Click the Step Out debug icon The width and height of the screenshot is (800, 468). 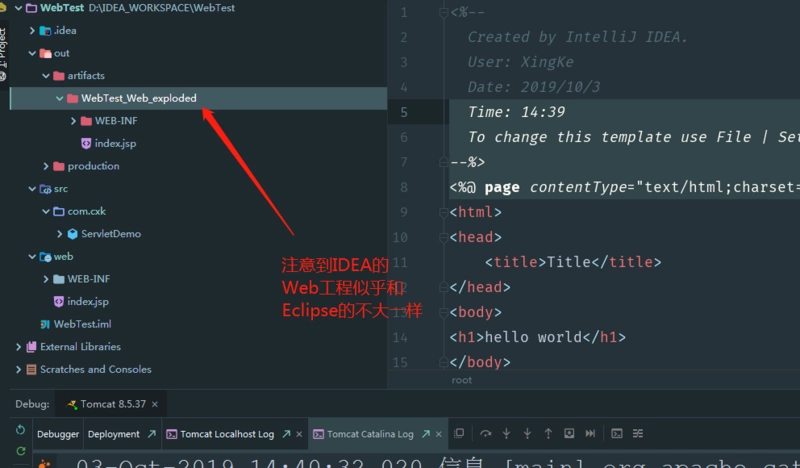(x=548, y=434)
